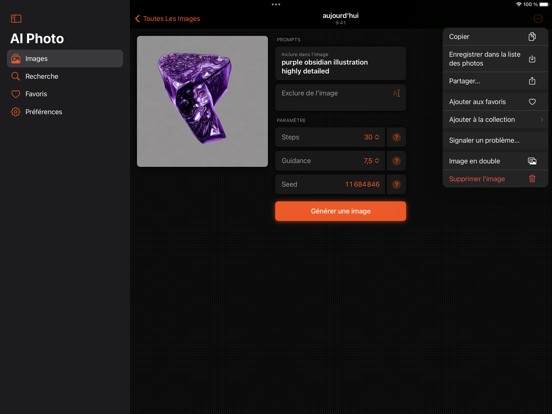Image resolution: width=552 pixels, height=414 pixels.
Task: Choose Supprimer l'image
Action: (x=495, y=178)
